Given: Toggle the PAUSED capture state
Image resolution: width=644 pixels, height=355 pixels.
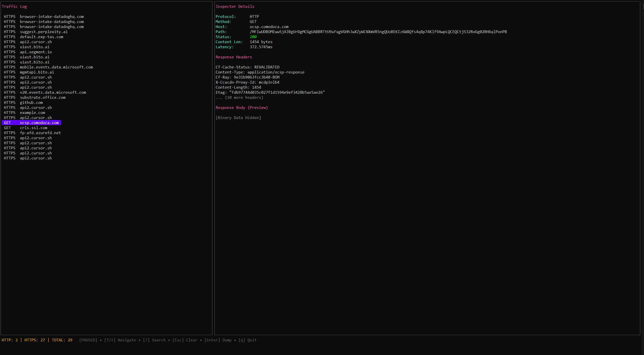Looking at the screenshot, I should click(x=88, y=340).
